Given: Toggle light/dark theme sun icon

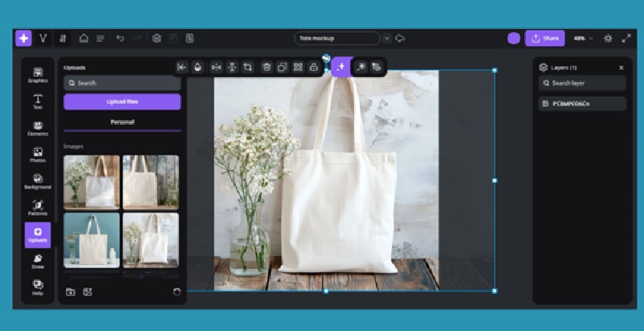Looking at the screenshot, I should 608,38.
